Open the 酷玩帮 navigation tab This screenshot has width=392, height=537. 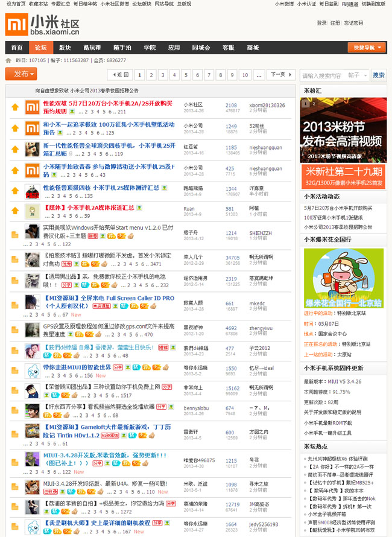tap(92, 48)
